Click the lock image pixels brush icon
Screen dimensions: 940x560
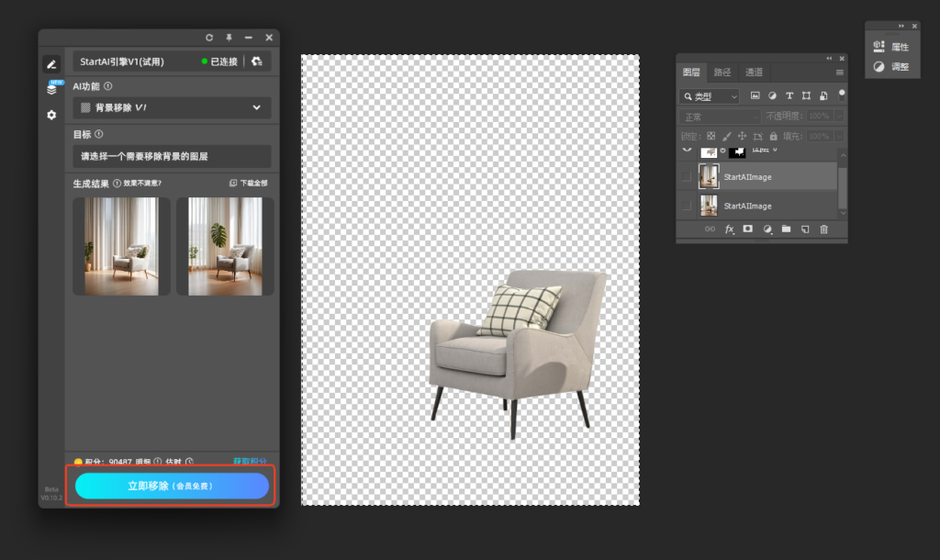tap(727, 136)
